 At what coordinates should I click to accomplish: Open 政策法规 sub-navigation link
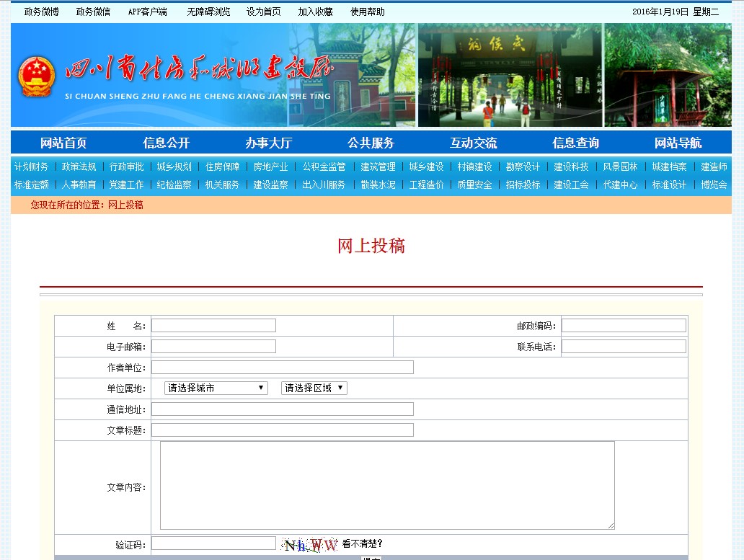coord(79,166)
